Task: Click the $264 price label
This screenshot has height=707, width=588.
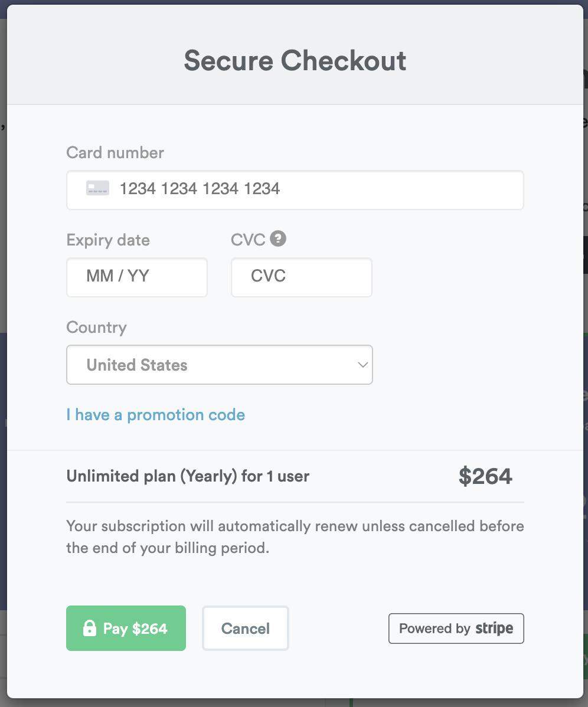Action: click(485, 476)
